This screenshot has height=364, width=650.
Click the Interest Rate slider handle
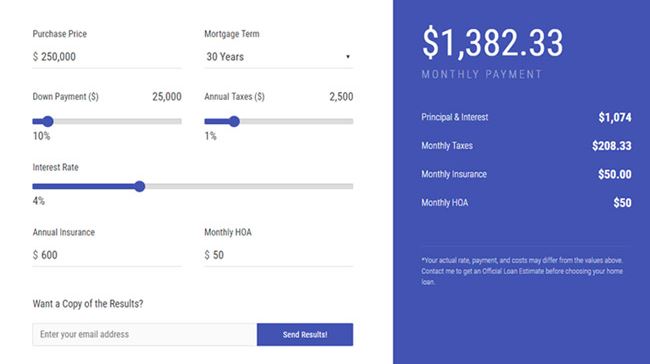click(140, 187)
